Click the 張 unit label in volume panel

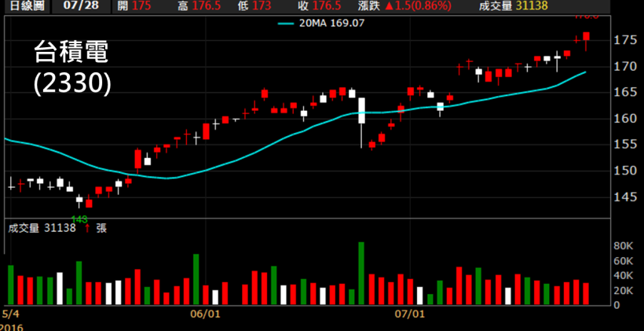(101, 228)
